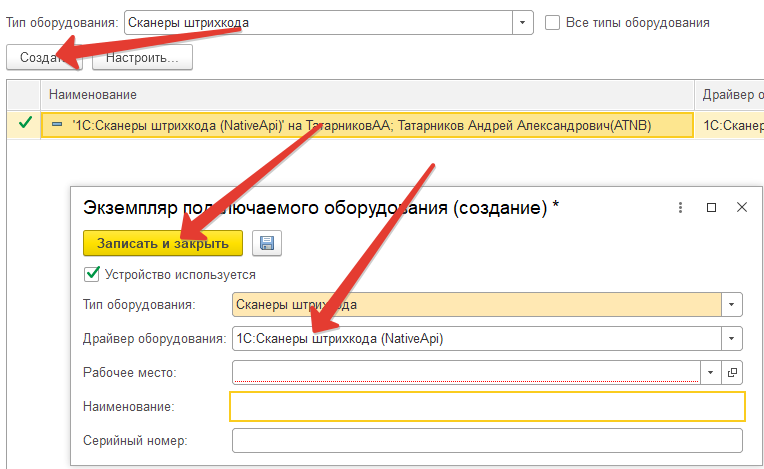Expand the Драйвер оборудования dropdown arrow
Viewport: 764px width, 469px height.
(731, 338)
